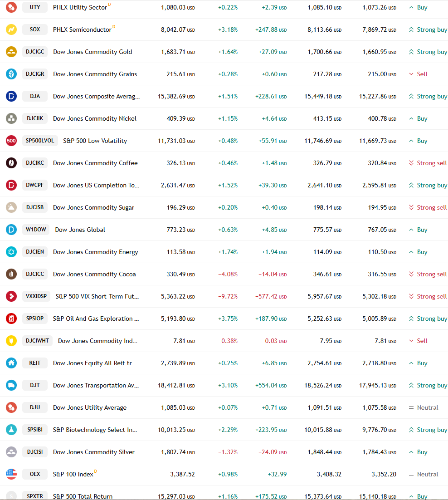This screenshot has height=500, width=448.
Task: Open the UTY ticker symbol
Action: point(35,7)
